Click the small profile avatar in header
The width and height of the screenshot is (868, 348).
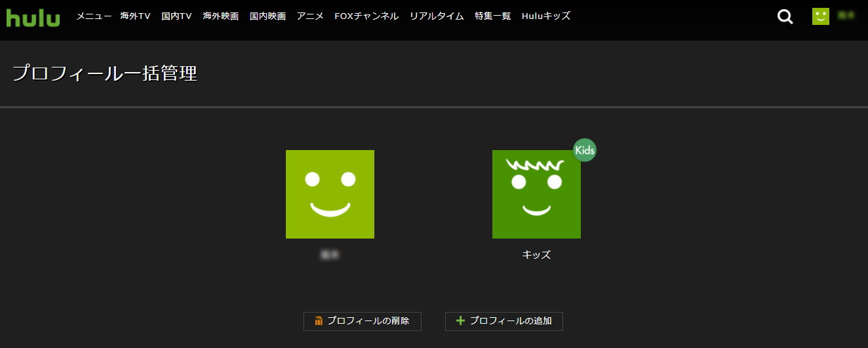pyautogui.click(x=820, y=16)
